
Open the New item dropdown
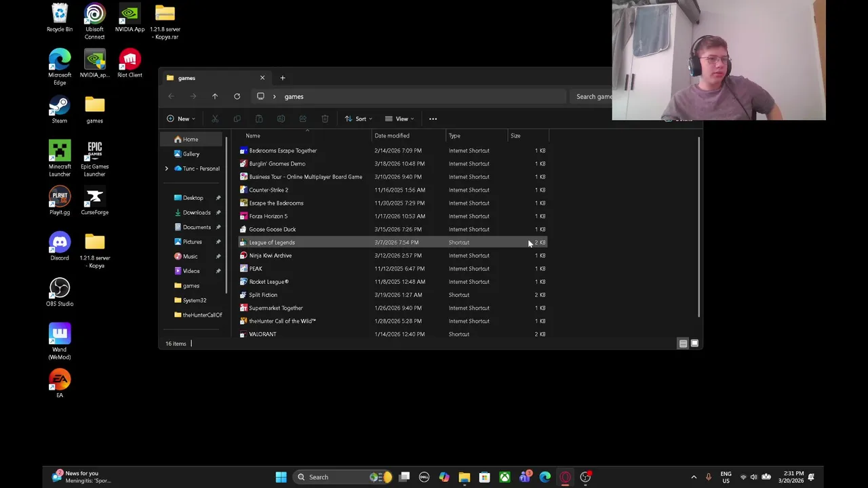point(182,119)
